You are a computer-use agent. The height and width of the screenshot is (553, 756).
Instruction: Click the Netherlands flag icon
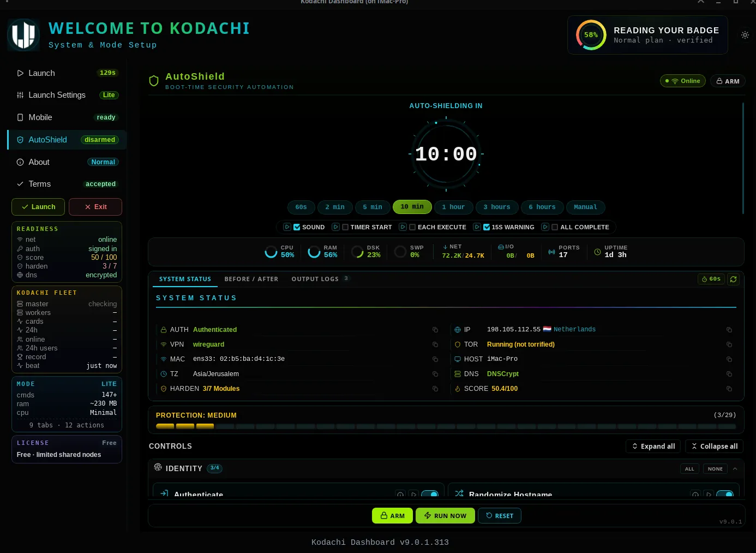pyautogui.click(x=547, y=329)
